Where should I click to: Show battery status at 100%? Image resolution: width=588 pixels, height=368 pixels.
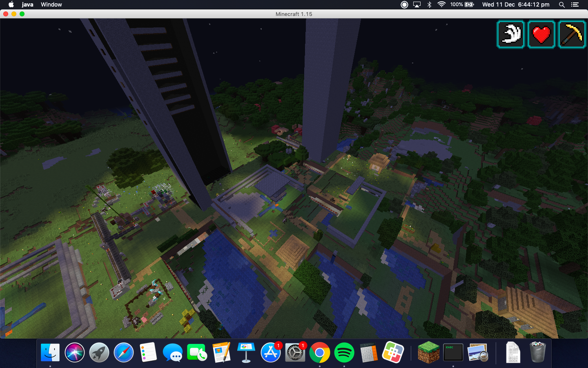(x=462, y=4)
